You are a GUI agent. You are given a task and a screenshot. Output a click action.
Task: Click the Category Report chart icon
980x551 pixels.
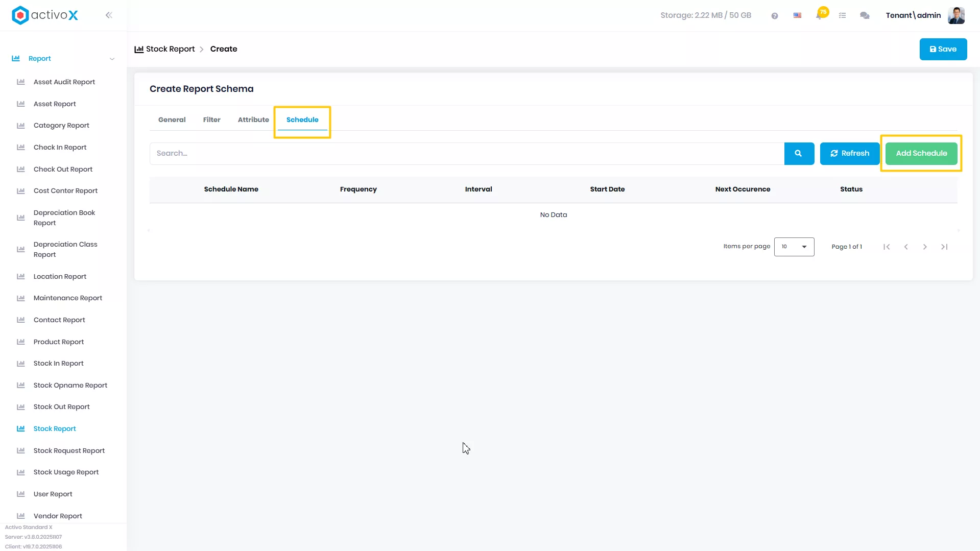(21, 126)
